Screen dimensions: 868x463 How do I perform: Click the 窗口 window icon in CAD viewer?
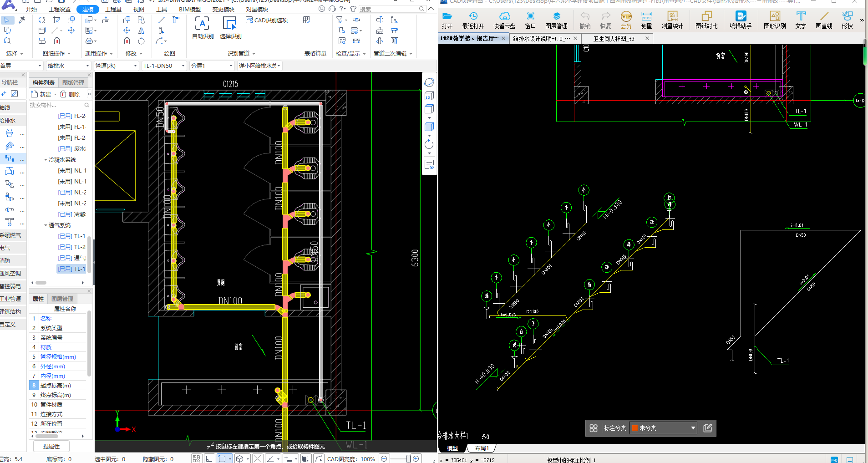coord(530,21)
